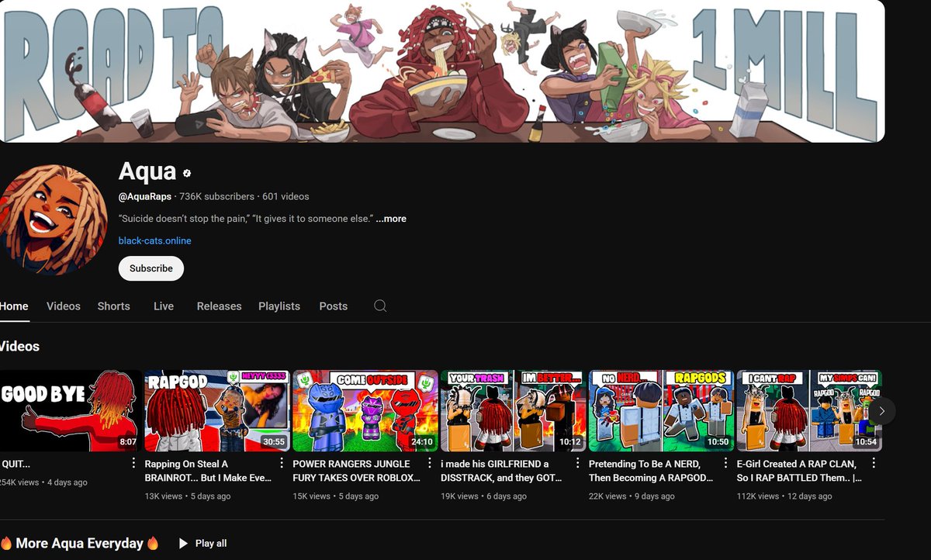Viewport: 931px width, 560px height.
Task: Open the Shorts tab
Action: point(113,306)
